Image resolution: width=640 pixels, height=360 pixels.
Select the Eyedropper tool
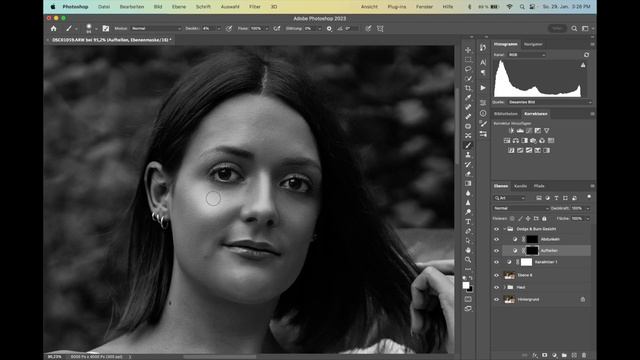(x=468, y=98)
